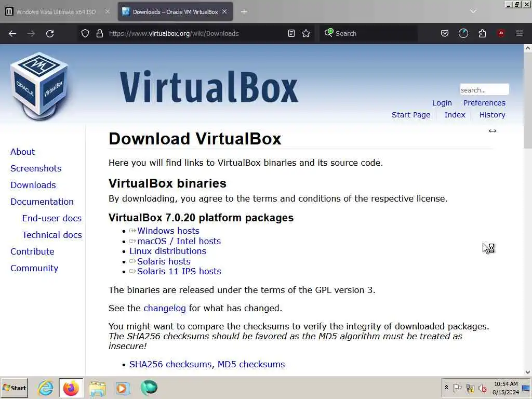Open End-user docs sidebar link
532x399 pixels.
pos(51,218)
